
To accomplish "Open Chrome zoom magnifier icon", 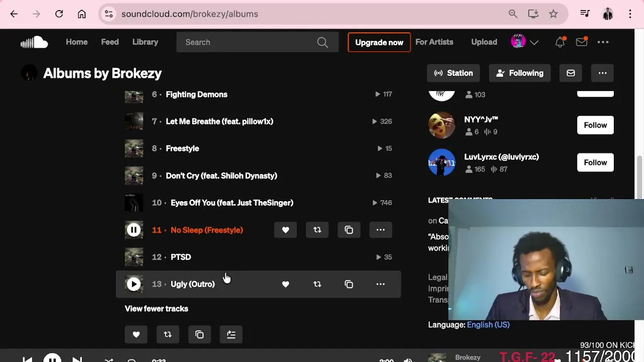I will click(513, 14).
